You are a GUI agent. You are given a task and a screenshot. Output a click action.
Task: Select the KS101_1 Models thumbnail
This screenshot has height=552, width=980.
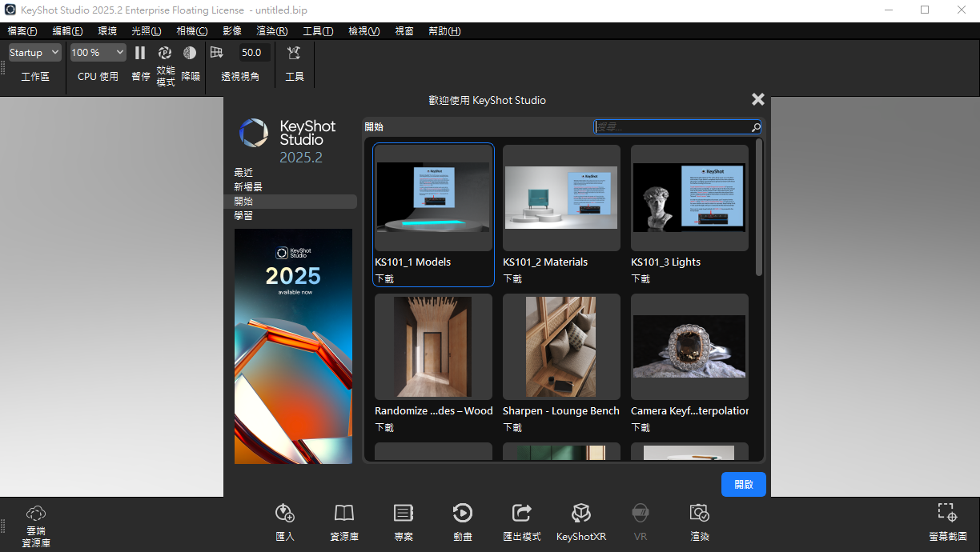click(433, 198)
